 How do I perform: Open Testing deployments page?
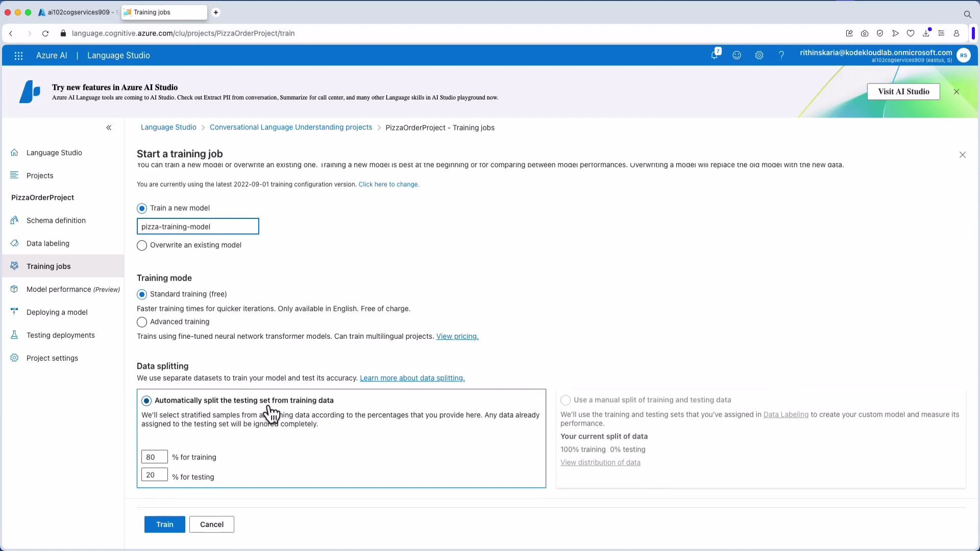(60, 335)
